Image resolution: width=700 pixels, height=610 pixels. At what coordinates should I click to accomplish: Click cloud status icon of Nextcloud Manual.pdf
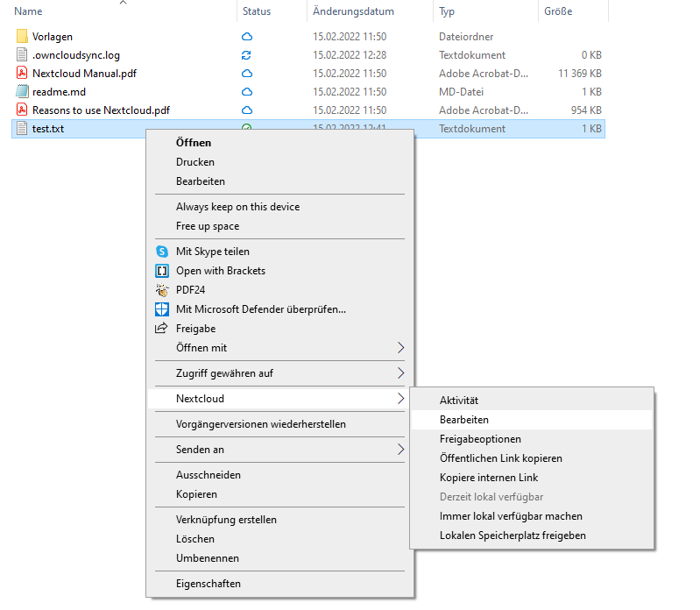click(x=247, y=74)
